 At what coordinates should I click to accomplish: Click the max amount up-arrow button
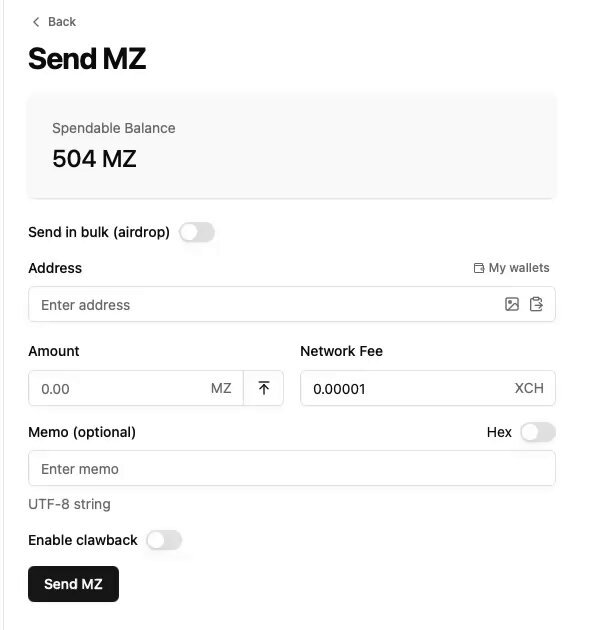tap(264, 388)
